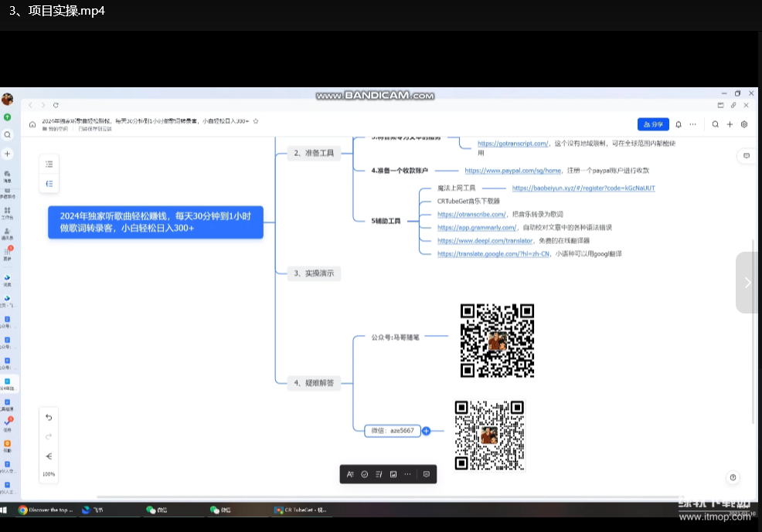This screenshot has height=532, width=762.
Task: Switch to outline list view icon
Action: (x=49, y=164)
